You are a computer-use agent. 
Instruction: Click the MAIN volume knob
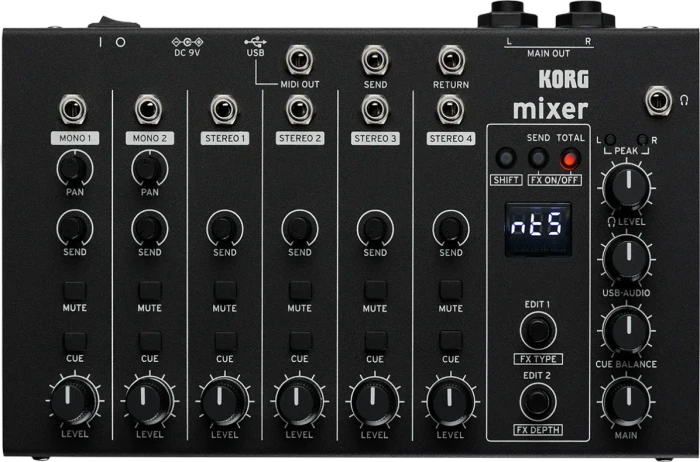click(x=626, y=401)
